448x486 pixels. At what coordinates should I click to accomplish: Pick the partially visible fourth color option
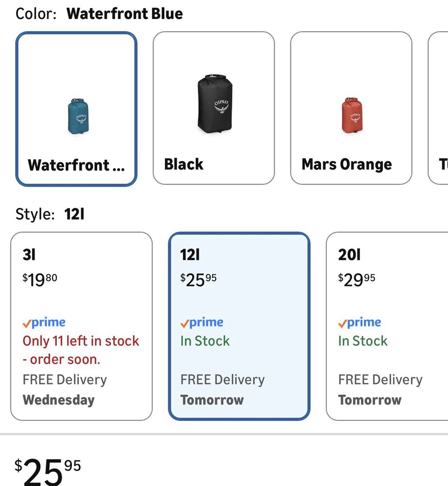[x=439, y=108]
